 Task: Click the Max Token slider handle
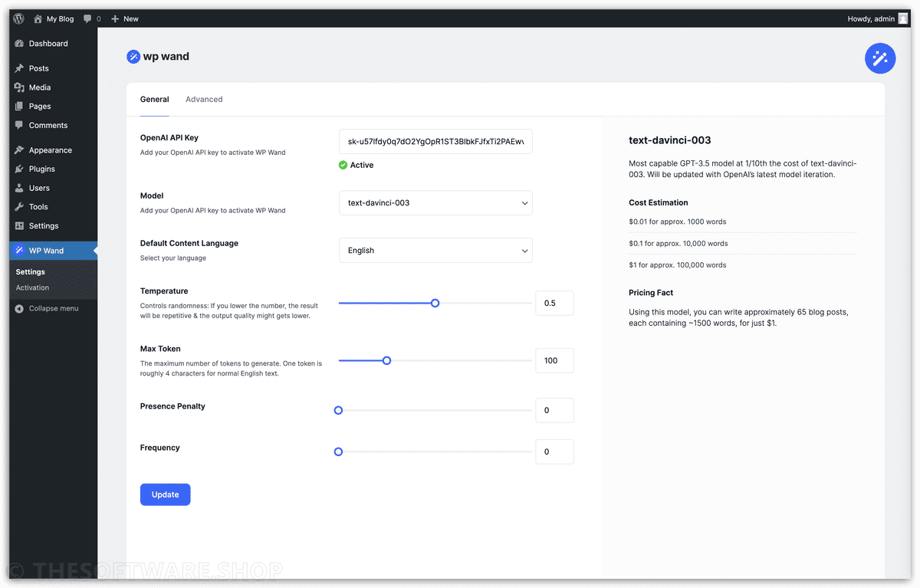[386, 360]
